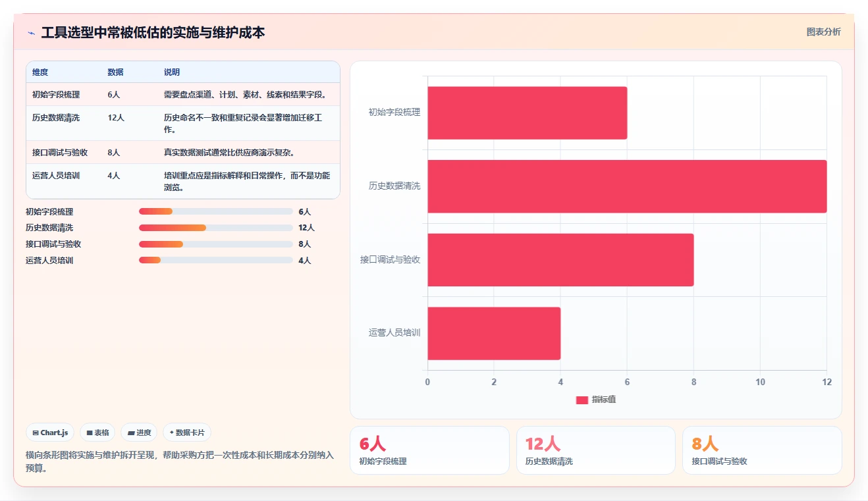Click the 初始字段梳理 chart axis label
Screen dimensions: 868x501
point(394,113)
